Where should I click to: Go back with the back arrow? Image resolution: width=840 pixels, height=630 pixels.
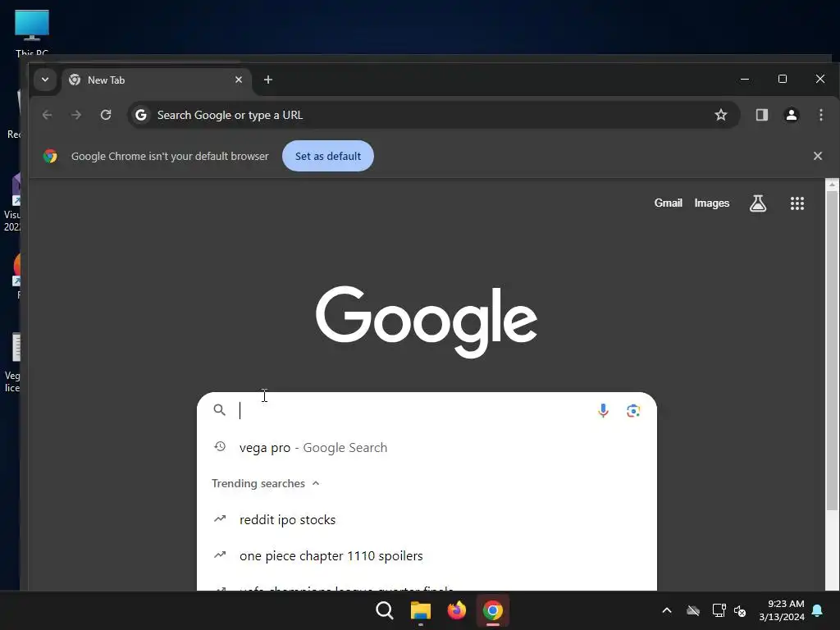pyautogui.click(x=47, y=115)
